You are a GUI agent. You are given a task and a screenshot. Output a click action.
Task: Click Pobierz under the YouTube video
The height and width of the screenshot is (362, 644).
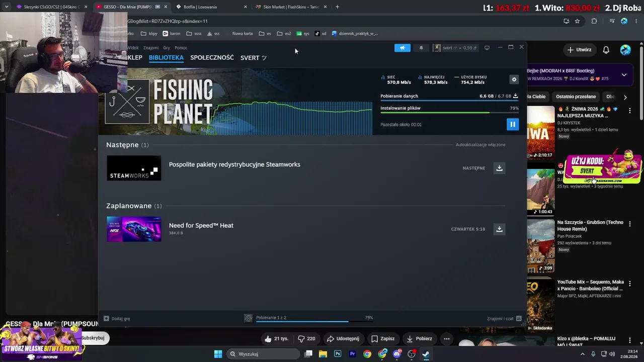(419, 339)
